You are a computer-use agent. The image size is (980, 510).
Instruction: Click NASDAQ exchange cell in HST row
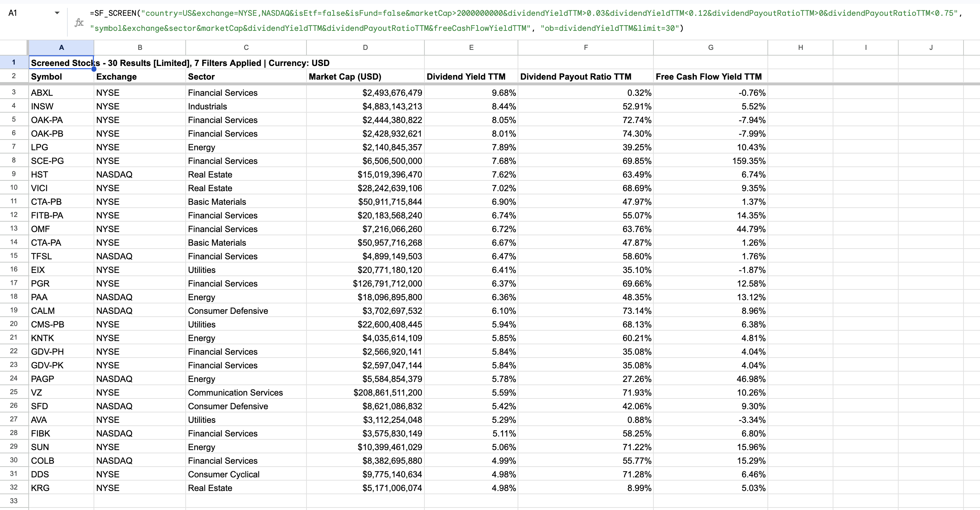pos(140,175)
